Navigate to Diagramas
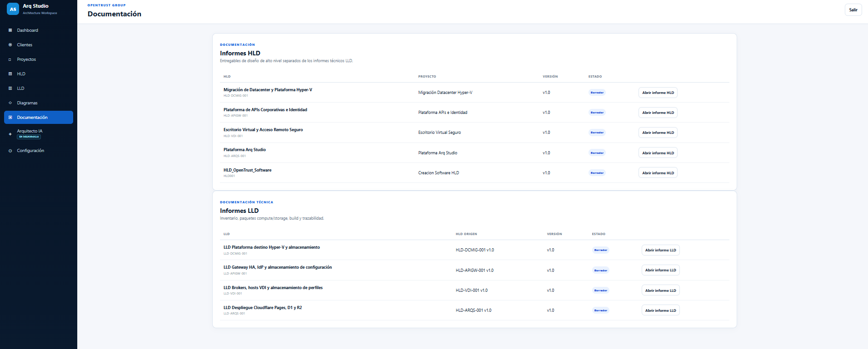The image size is (868, 349). tap(39, 103)
